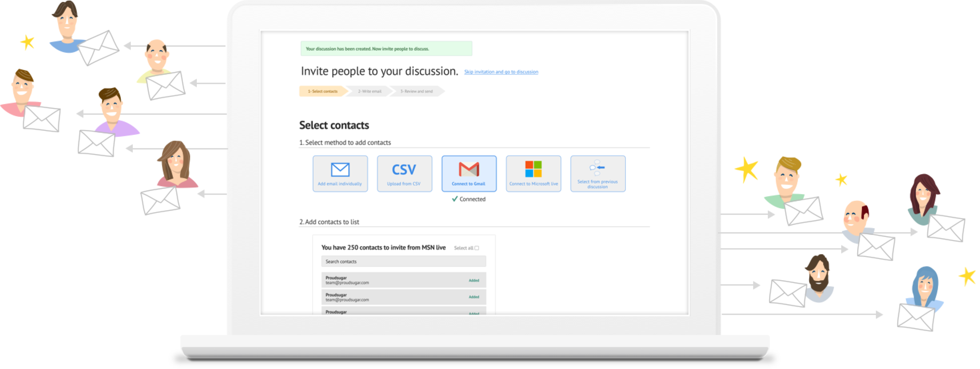The image size is (980, 369).
Task: Click '2. Add contacts to list' text
Action: point(329,222)
